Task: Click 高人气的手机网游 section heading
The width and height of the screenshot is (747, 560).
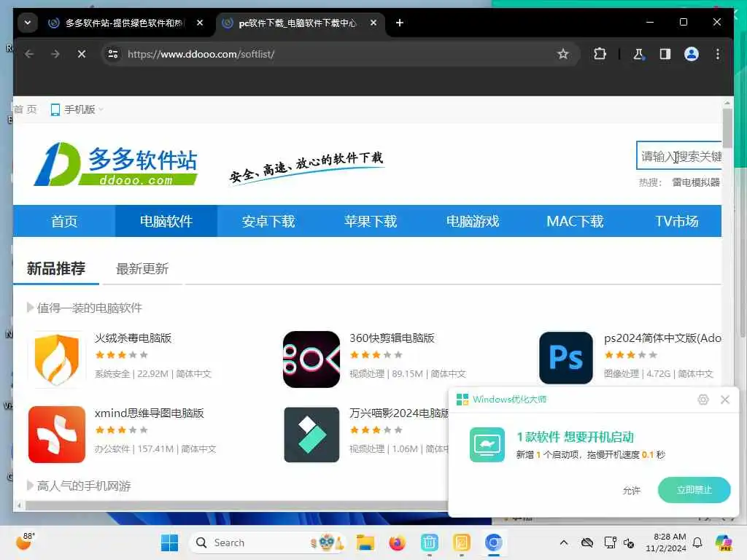Action: 83,486
